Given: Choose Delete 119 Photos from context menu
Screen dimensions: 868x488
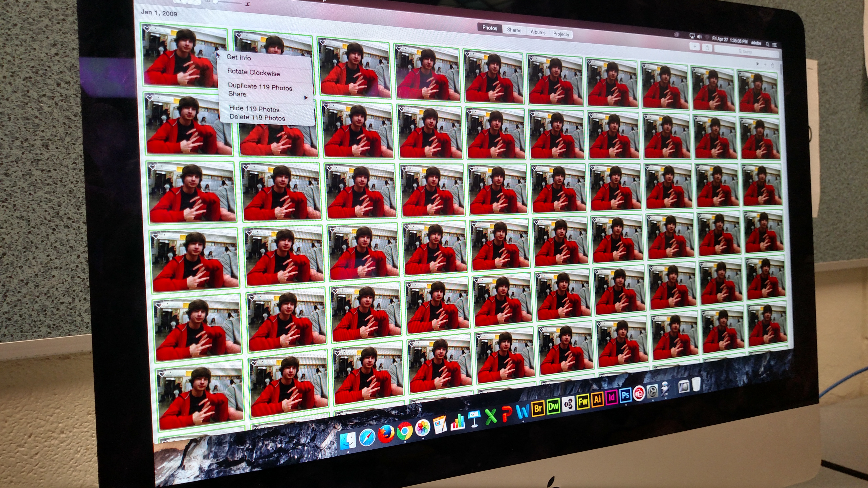Looking at the screenshot, I should 257,118.
